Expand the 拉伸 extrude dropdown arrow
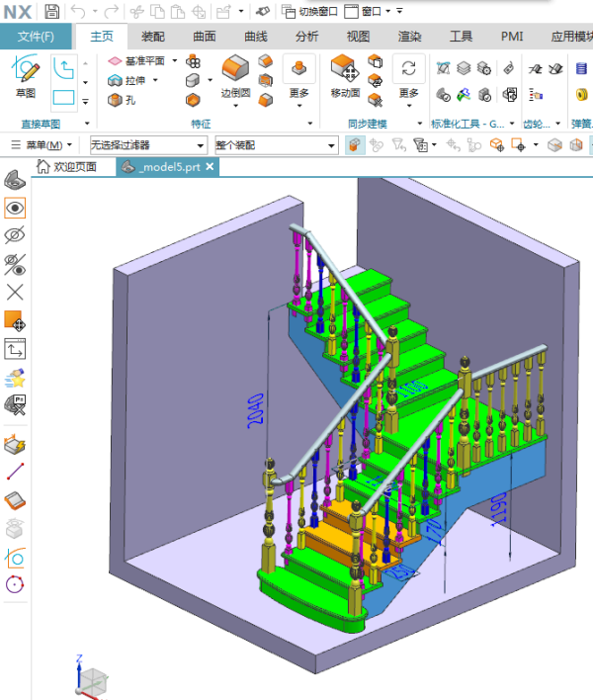 (156, 80)
